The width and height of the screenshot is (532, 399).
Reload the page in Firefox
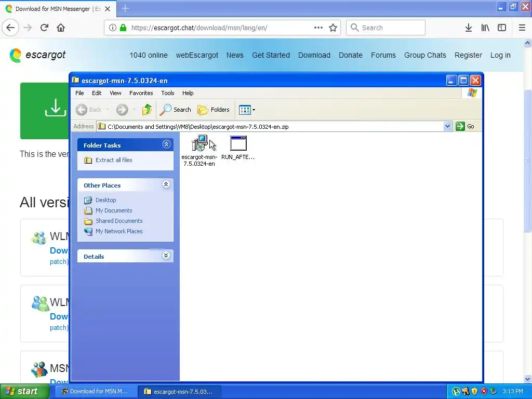[44, 28]
